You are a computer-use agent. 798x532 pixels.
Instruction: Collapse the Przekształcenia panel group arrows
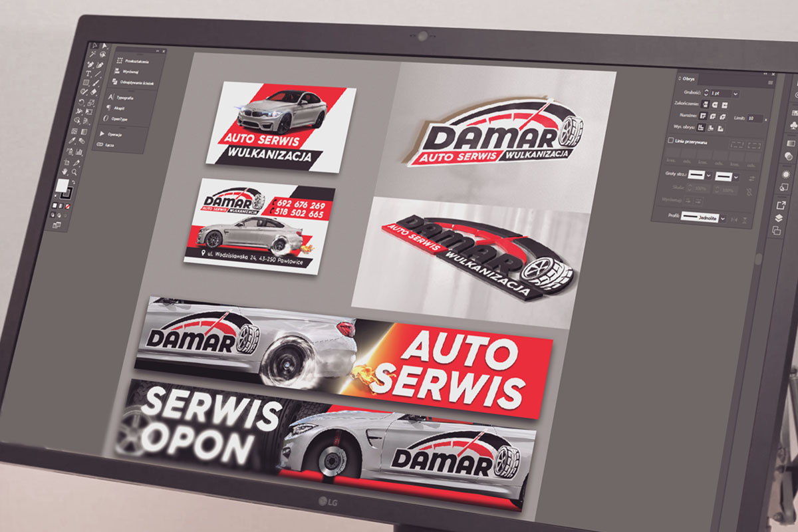[157, 51]
